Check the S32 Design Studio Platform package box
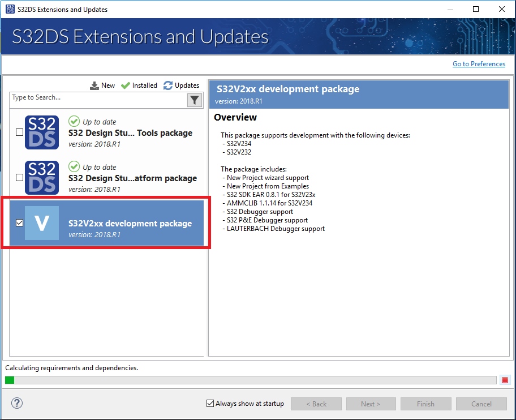Viewport: 516px width, 420px height. [x=20, y=177]
